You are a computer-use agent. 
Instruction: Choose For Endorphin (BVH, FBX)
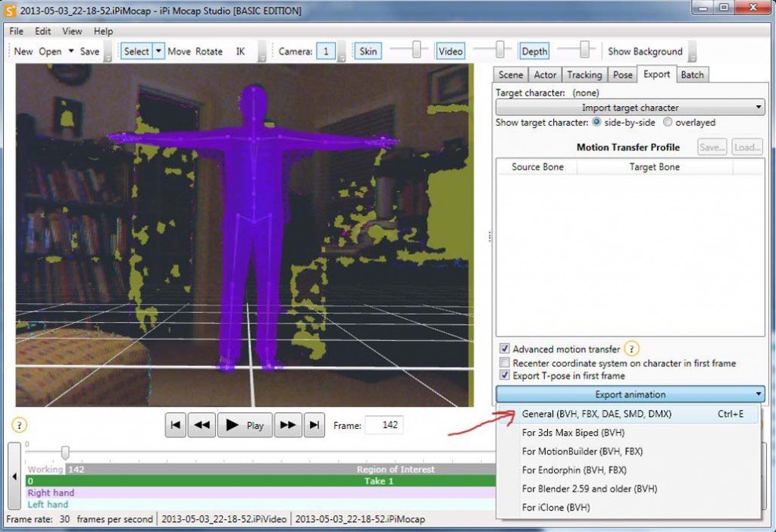click(629, 470)
